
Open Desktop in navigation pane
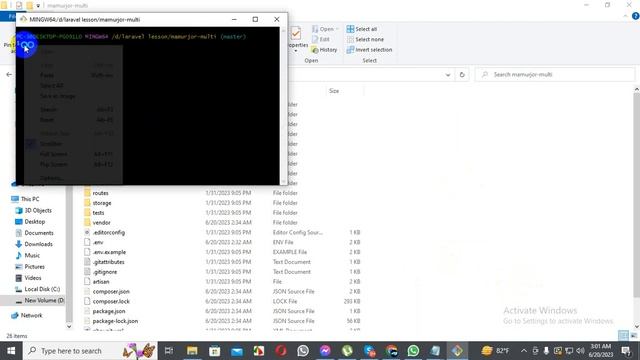click(35, 222)
